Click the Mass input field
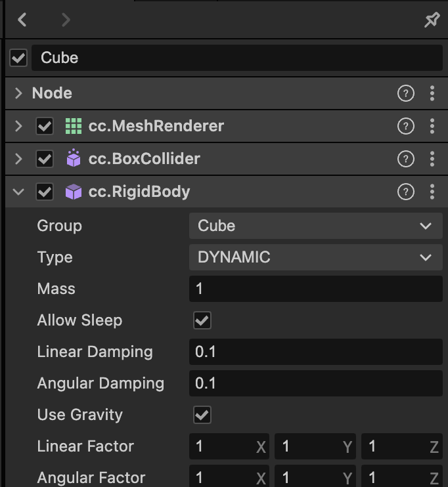This screenshot has height=487, width=448. [315, 289]
